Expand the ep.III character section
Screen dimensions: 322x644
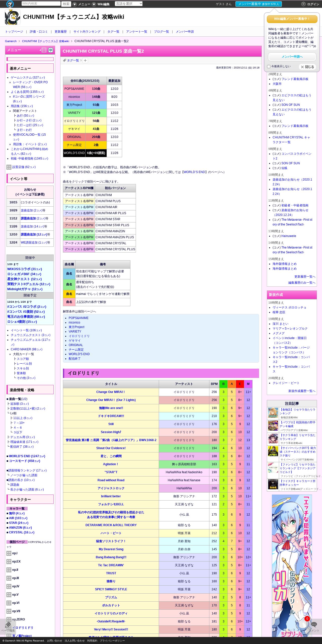pos(9,578)
